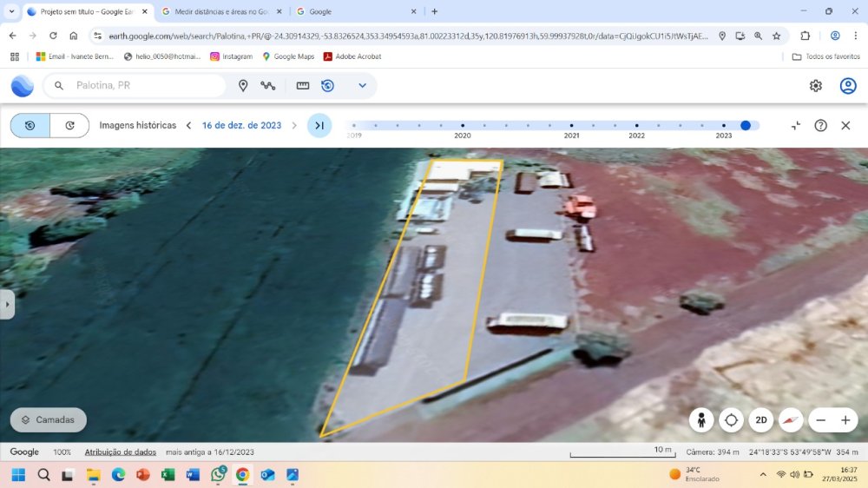Reset orientation with the compass icon
The height and width of the screenshot is (488, 868).
(x=791, y=420)
